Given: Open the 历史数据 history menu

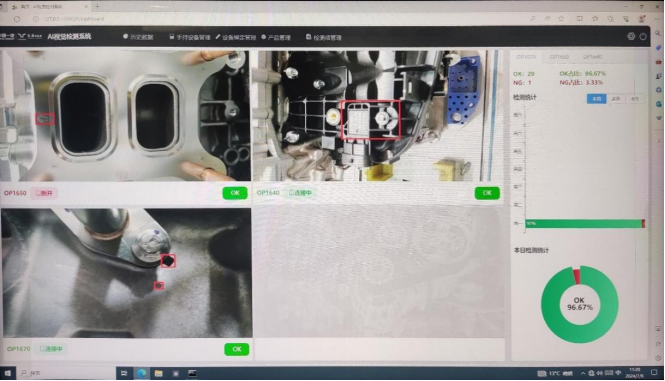Looking at the screenshot, I should point(138,37).
